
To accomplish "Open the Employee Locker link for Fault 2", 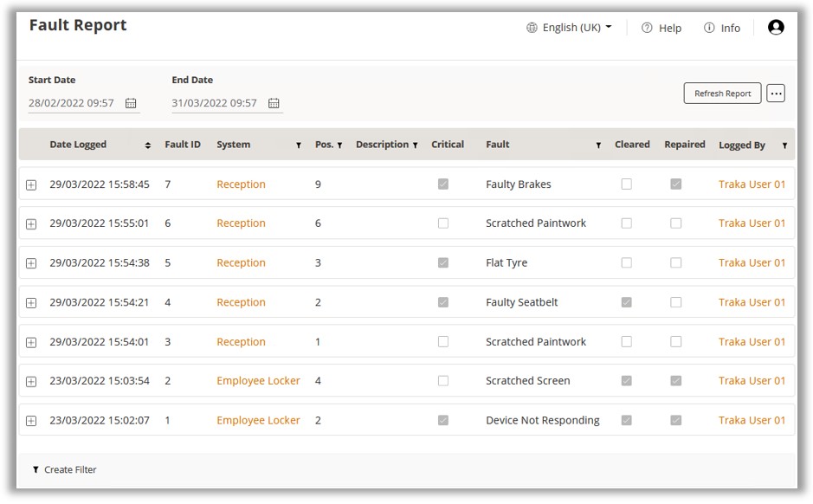I will click(258, 381).
